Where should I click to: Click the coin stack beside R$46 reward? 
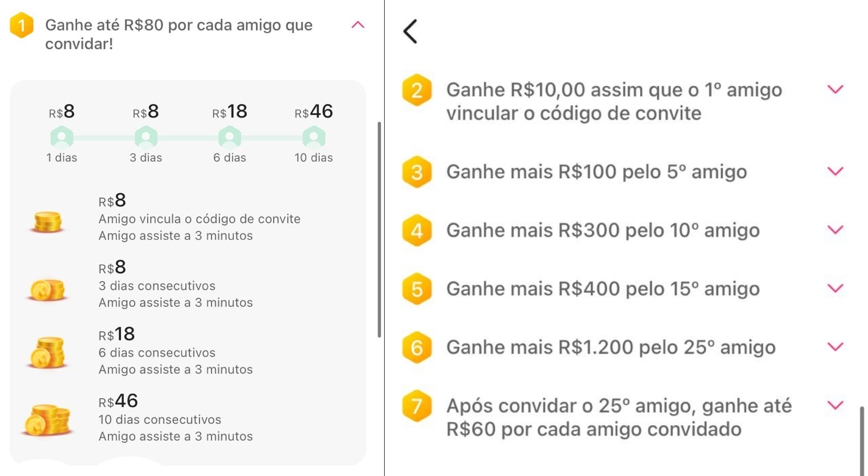pos(47,420)
